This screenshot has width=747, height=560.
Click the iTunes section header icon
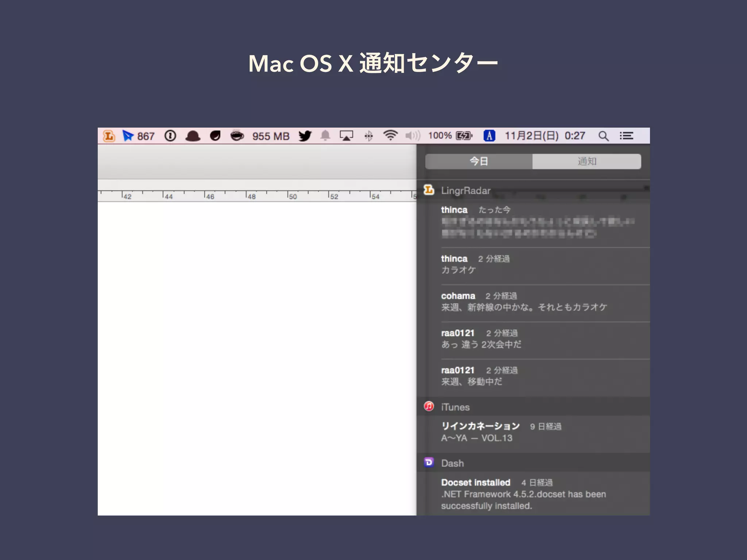[429, 407]
